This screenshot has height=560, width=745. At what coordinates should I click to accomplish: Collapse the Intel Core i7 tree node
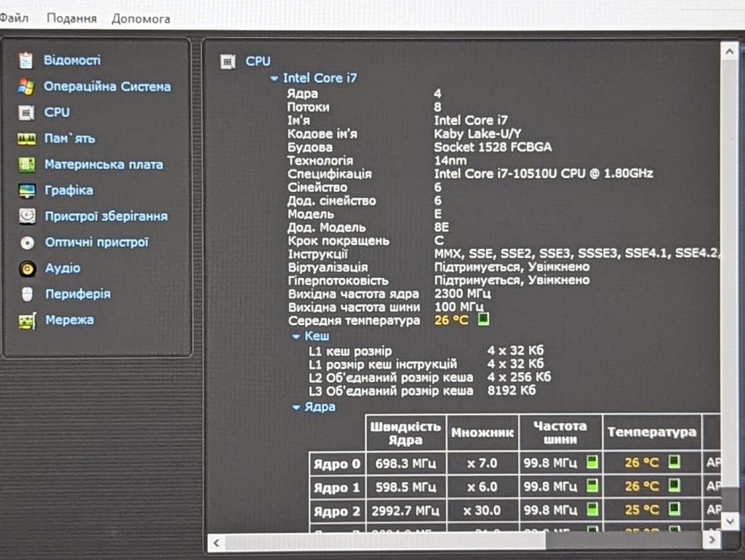coord(274,79)
